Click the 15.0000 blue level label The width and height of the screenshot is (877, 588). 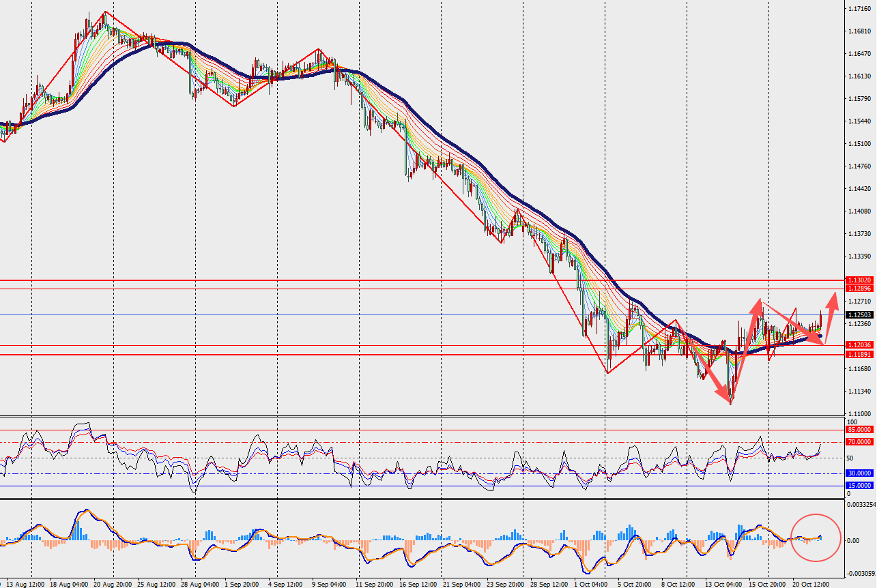click(x=859, y=486)
